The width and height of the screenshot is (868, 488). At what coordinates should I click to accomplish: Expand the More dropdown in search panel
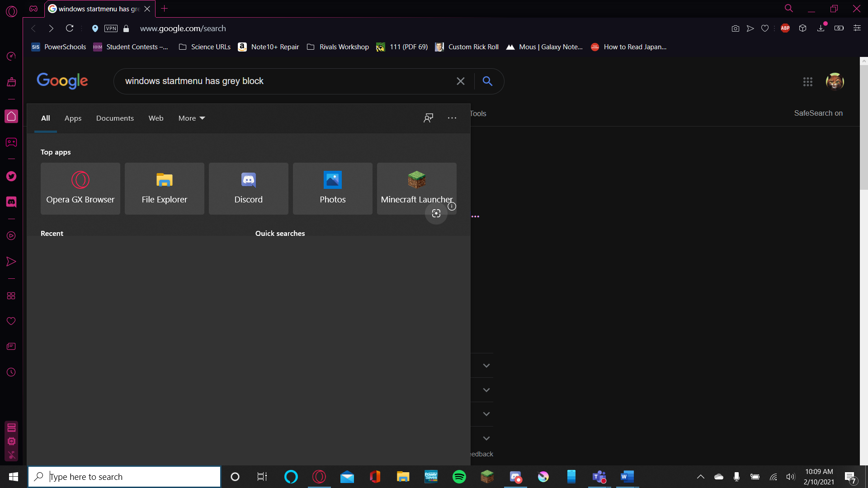(192, 118)
